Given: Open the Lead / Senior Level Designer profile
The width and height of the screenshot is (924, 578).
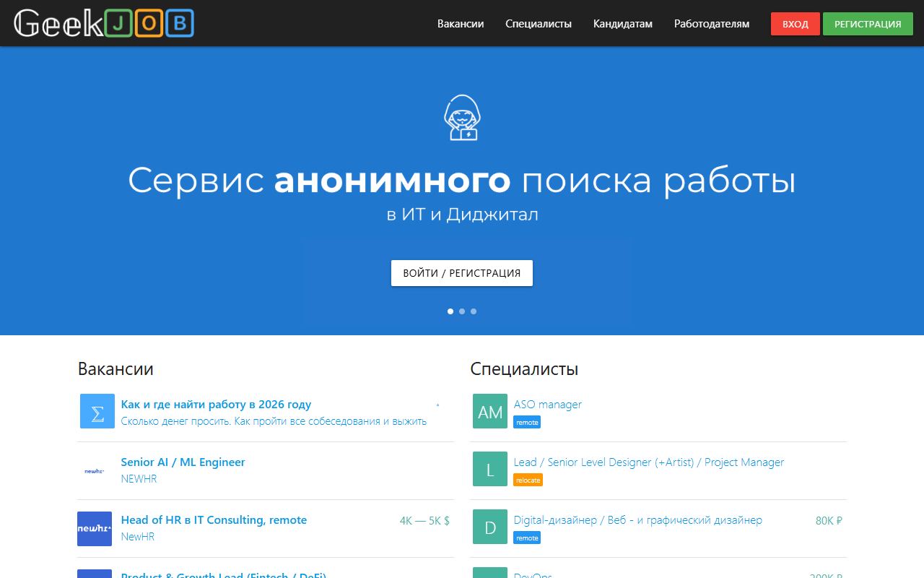Looking at the screenshot, I should pyautogui.click(x=648, y=462).
